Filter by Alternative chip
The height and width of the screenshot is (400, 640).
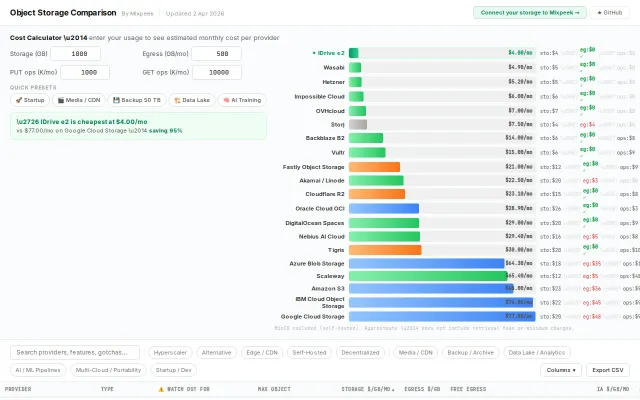216,352
